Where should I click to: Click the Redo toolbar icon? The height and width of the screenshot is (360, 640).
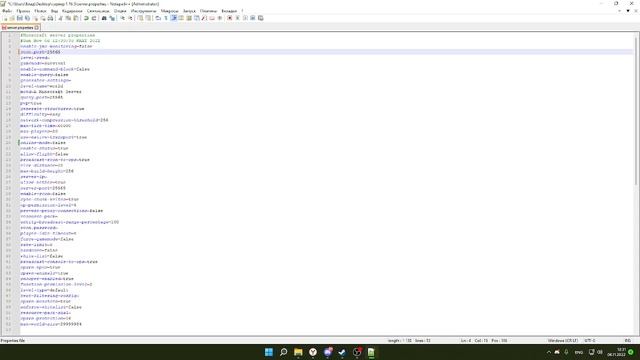coord(94,18)
